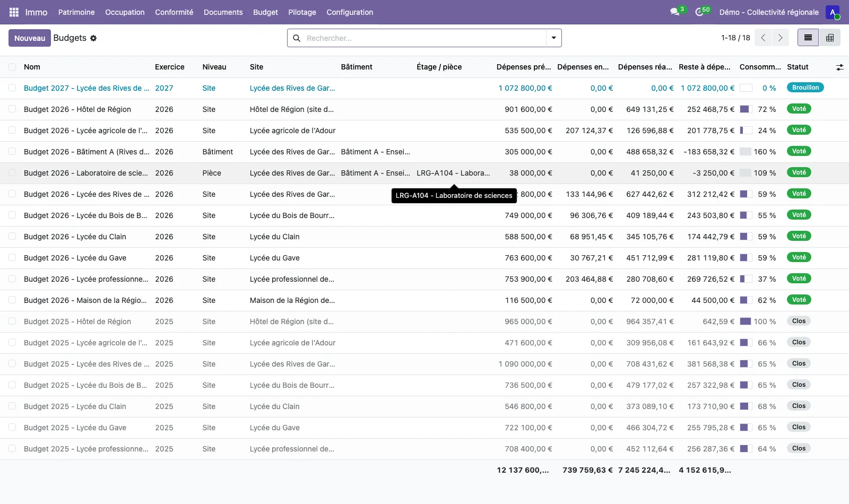The width and height of the screenshot is (849, 504).
Task: Expand the search options dropdown arrow
Action: 553,38
